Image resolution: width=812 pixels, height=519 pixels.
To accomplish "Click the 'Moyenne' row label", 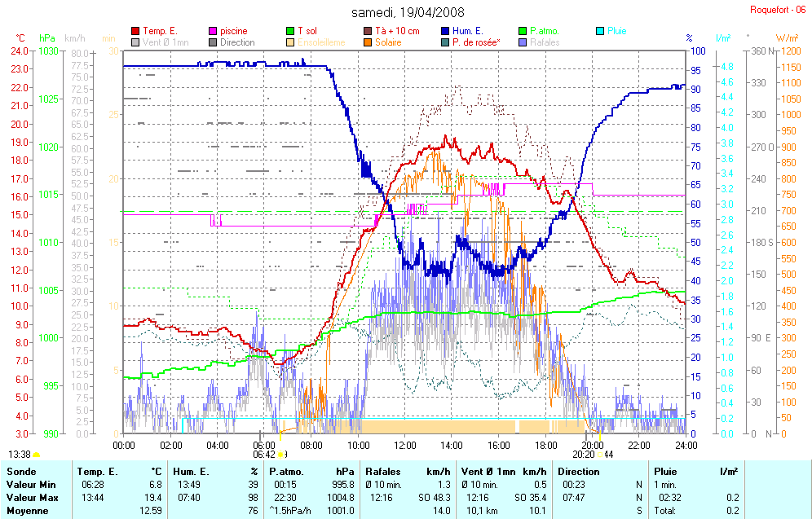I will click(28, 511).
